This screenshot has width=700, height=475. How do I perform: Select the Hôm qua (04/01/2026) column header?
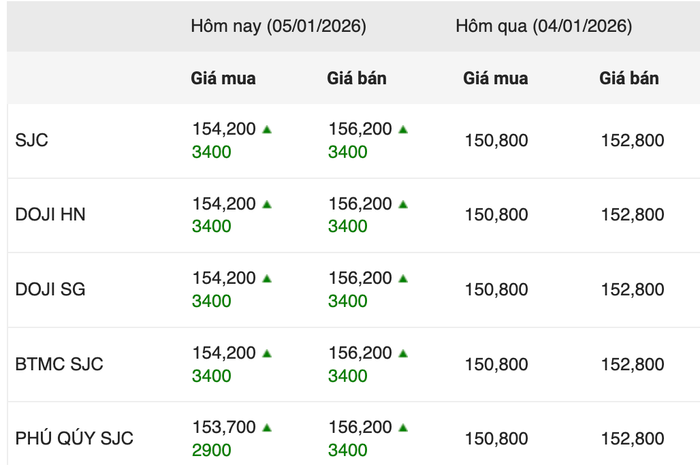pyautogui.click(x=543, y=27)
